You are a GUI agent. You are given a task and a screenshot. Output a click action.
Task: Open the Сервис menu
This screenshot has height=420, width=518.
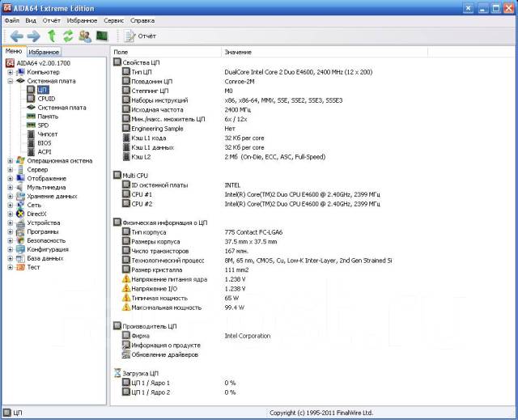click(x=114, y=19)
